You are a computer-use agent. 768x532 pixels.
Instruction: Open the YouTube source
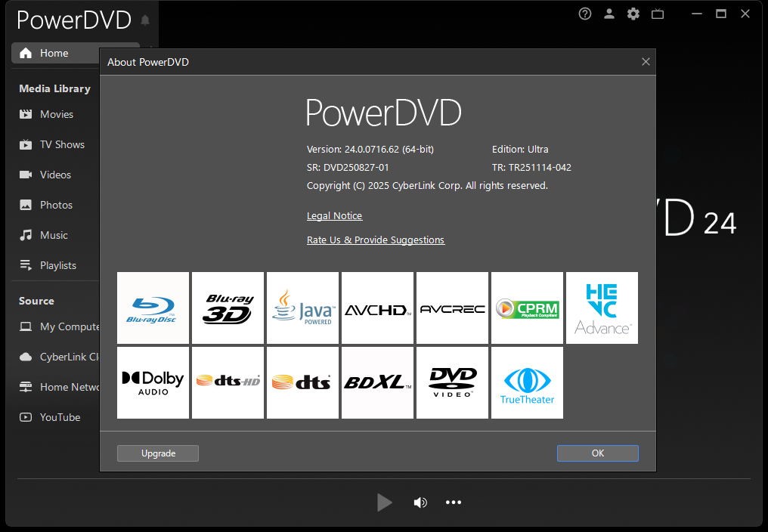click(x=60, y=417)
